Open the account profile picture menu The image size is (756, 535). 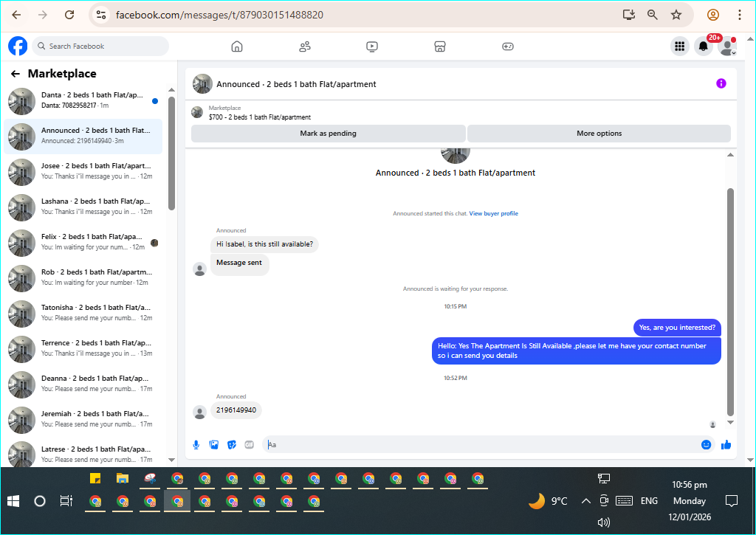click(x=726, y=46)
